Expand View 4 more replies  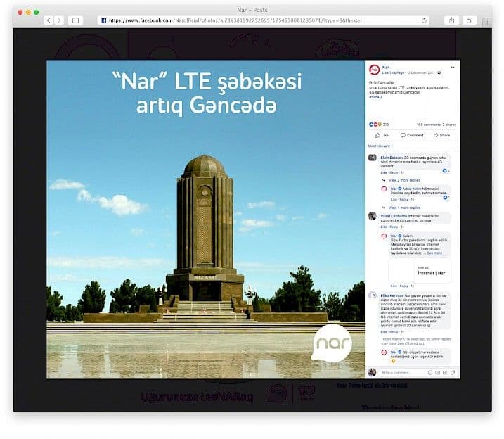[404, 208]
